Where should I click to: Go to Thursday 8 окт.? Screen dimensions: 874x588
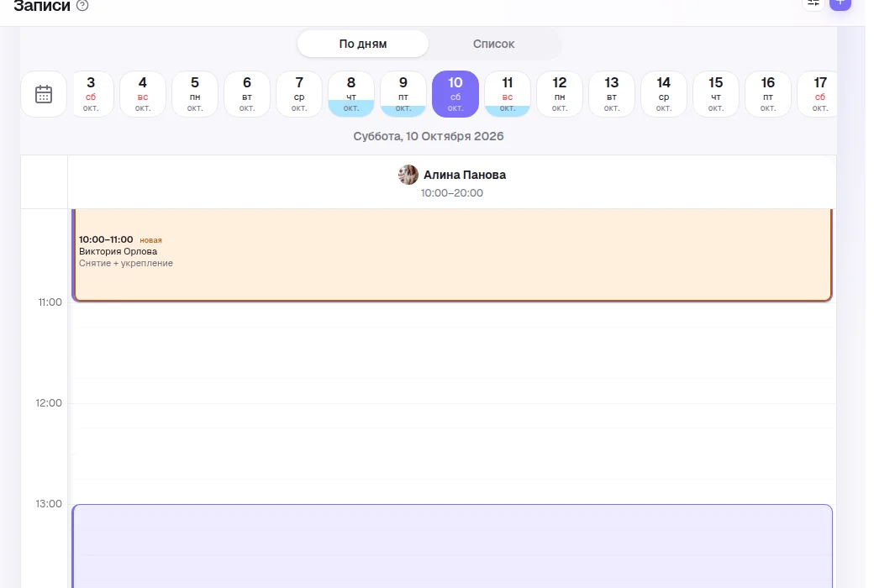click(351, 94)
